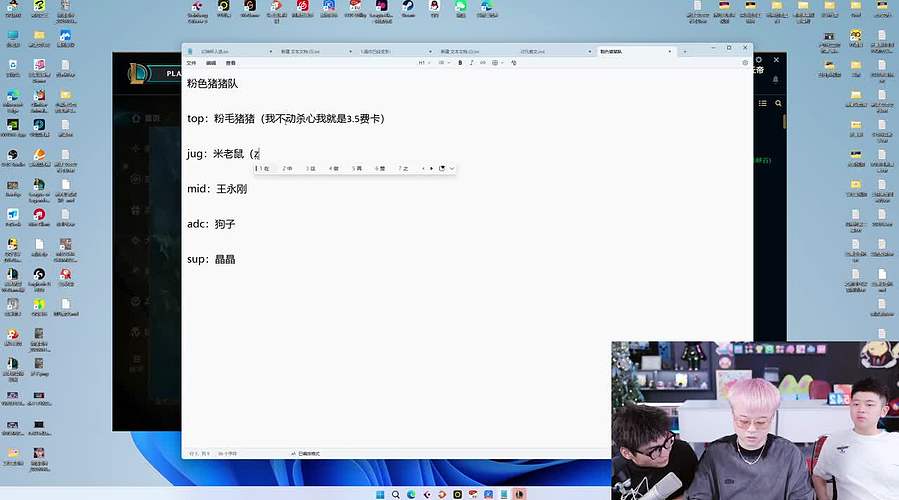Close the active 粉色猪猪队 tab
The height and width of the screenshot is (500, 899).
coord(670,52)
